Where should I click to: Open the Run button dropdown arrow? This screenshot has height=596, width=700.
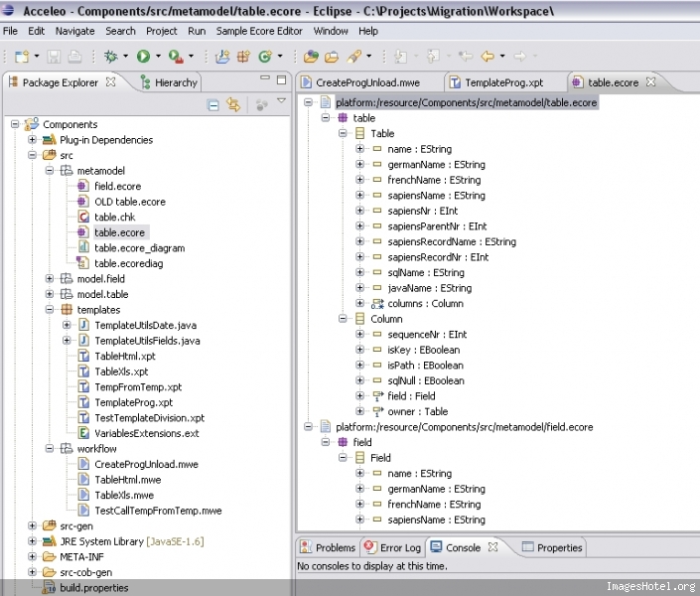(x=158, y=57)
